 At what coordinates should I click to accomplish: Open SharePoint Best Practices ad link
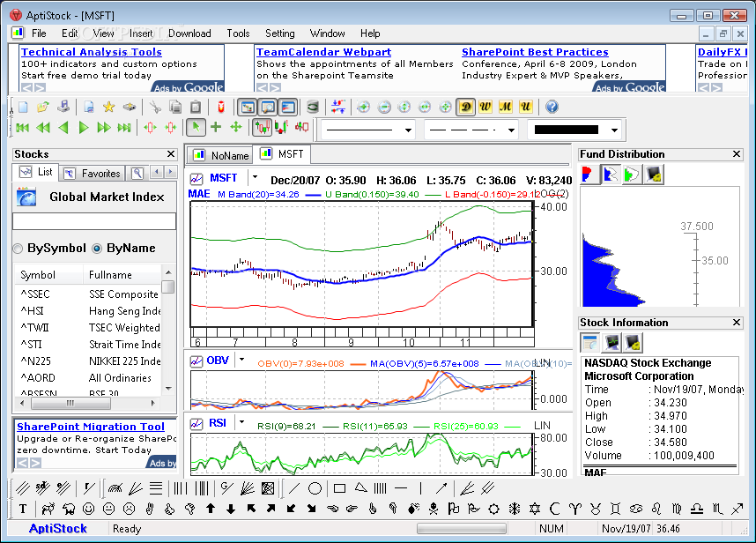tap(535, 52)
